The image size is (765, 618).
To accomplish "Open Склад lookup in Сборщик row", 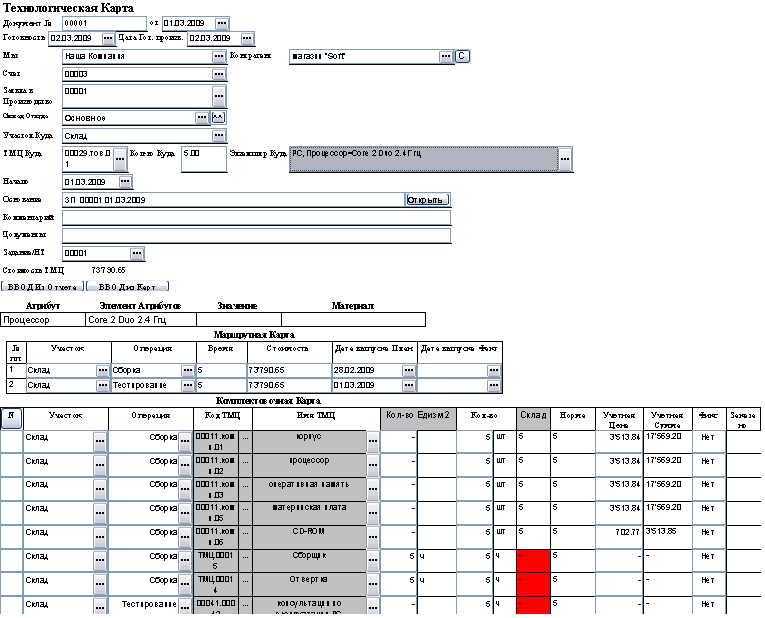I will (100, 561).
